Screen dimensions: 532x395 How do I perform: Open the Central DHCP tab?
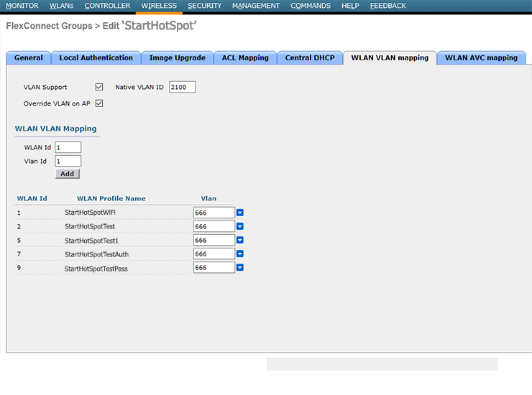tap(310, 58)
